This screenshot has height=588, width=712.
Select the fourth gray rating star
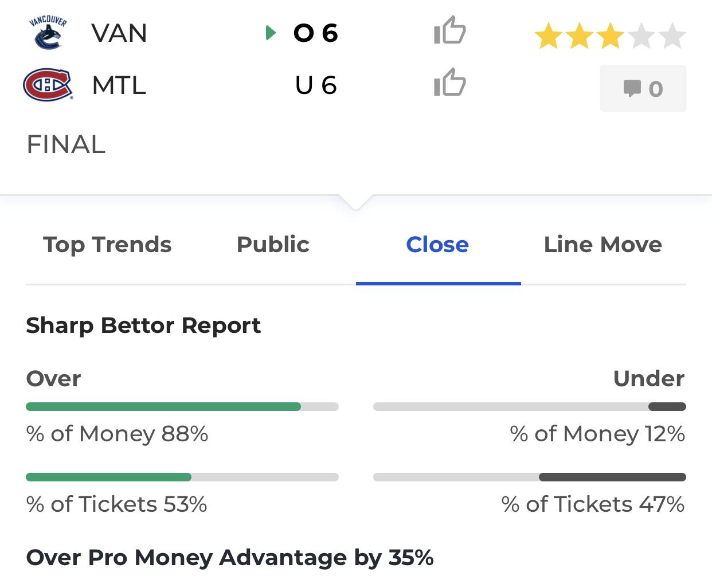(x=641, y=37)
